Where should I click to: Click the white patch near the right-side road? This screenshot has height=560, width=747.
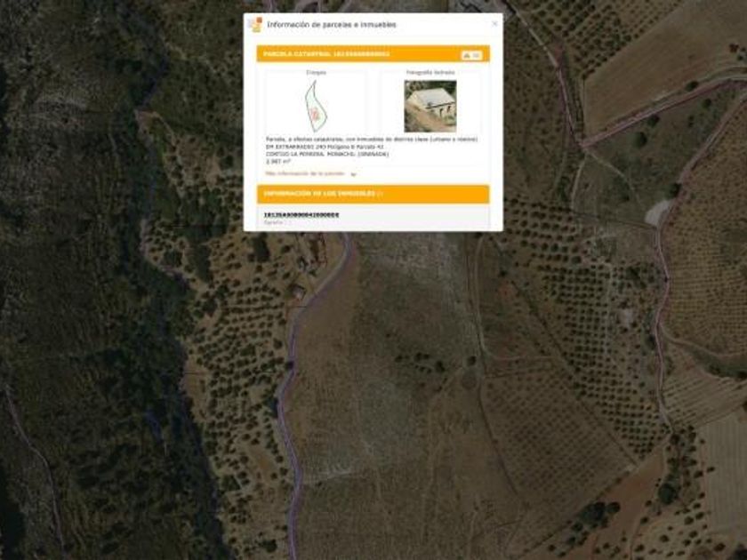click(656, 212)
